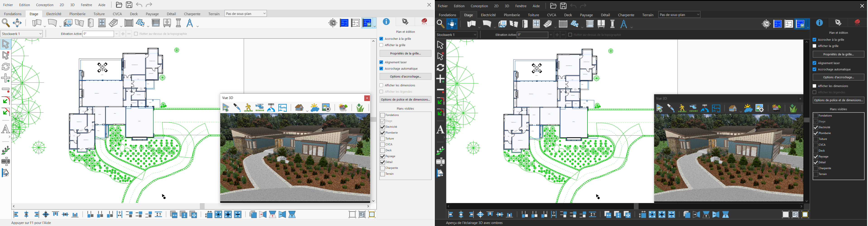
Task: Switch to the Electricité tab in light window
Action: pos(54,14)
